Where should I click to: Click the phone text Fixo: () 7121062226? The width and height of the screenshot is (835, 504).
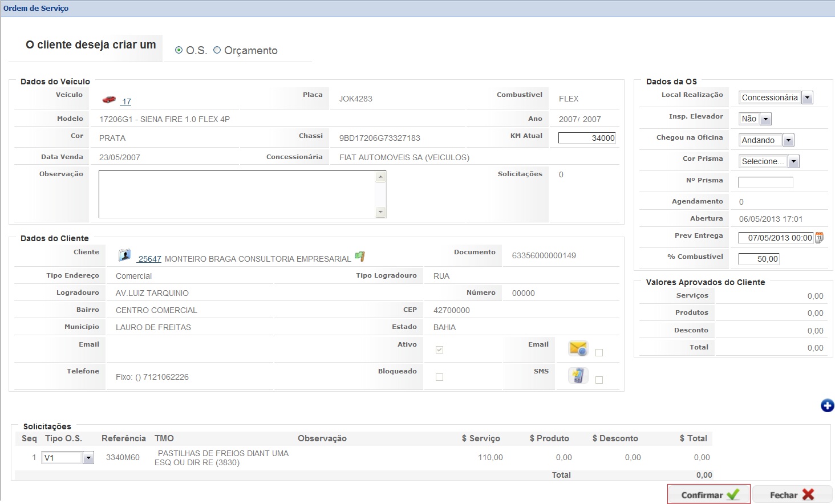coord(152,377)
